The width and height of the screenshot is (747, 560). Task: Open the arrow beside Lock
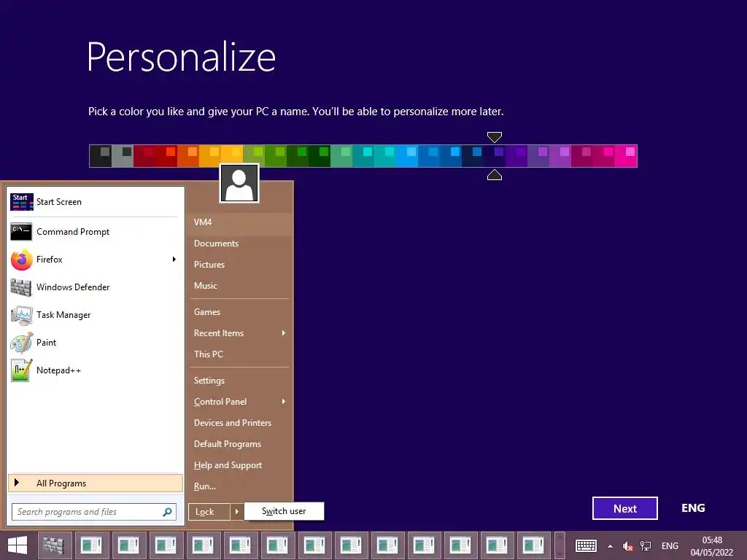236,512
